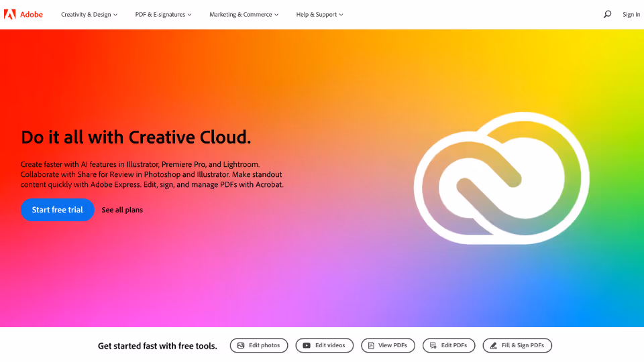The height and width of the screenshot is (362, 644).
Task: Click the Edit photos button label
Action: pos(264,346)
